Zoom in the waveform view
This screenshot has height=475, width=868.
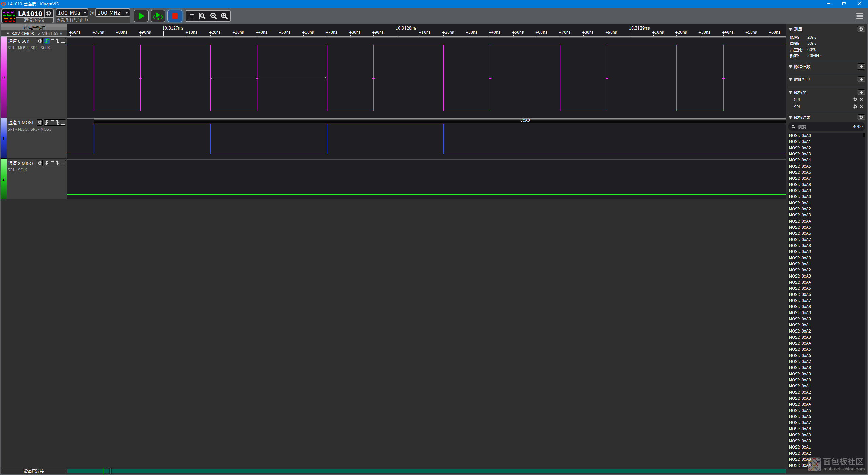pos(224,16)
